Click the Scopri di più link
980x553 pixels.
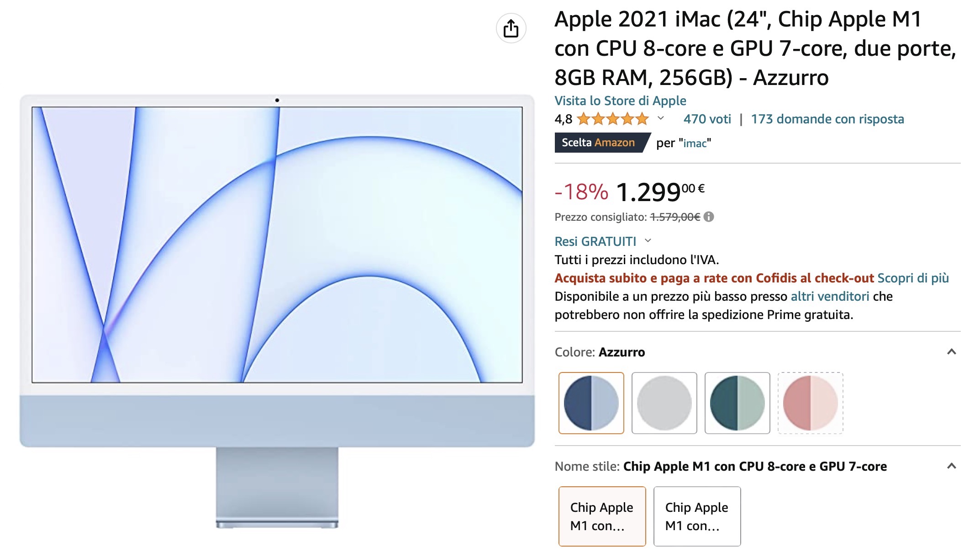coord(913,278)
